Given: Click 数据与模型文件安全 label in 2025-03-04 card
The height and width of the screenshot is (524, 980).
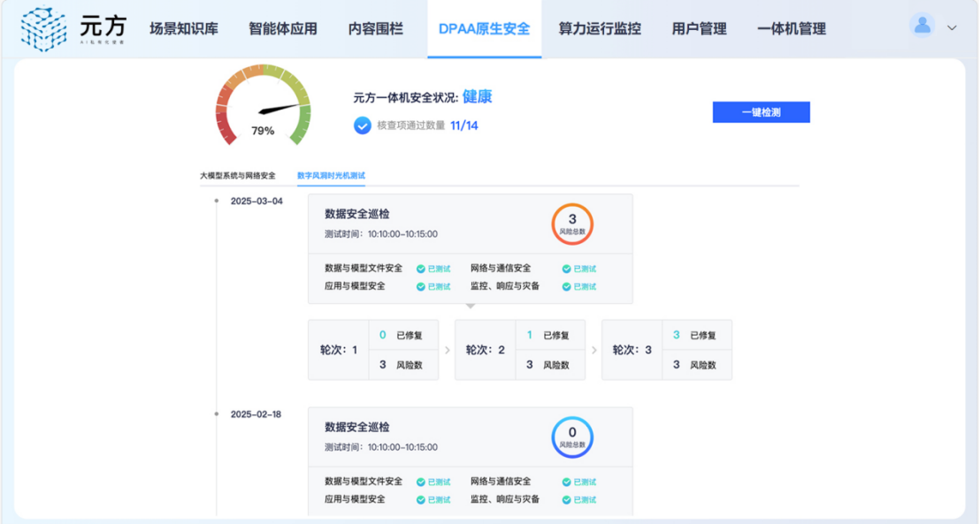Looking at the screenshot, I should point(364,269).
